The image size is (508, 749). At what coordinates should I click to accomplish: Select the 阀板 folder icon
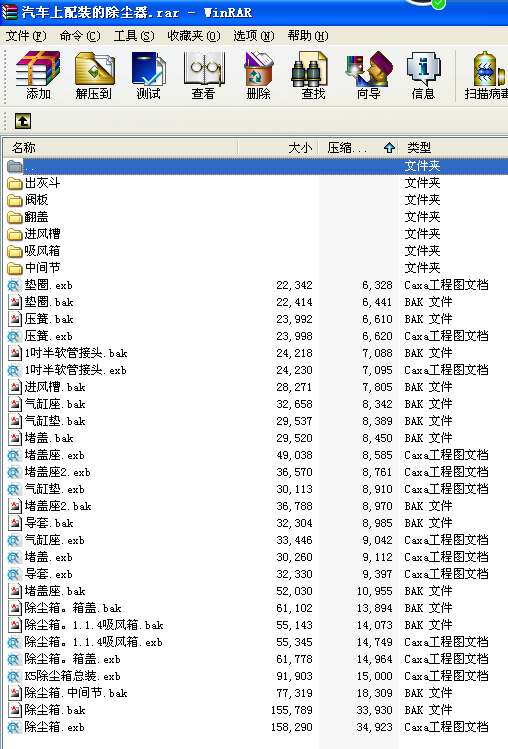(x=15, y=200)
